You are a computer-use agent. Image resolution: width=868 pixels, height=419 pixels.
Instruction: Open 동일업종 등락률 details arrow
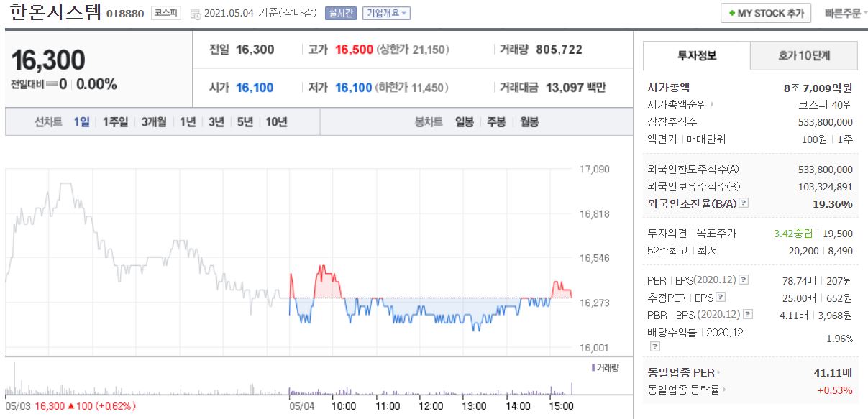click(723, 390)
